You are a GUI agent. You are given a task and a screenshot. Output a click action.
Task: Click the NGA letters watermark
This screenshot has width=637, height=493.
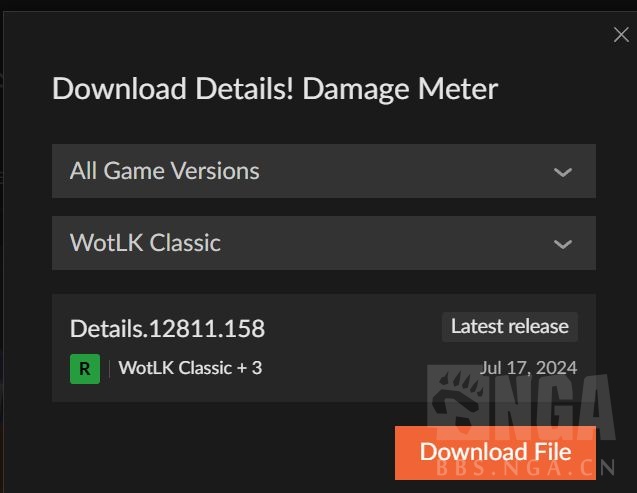552,406
